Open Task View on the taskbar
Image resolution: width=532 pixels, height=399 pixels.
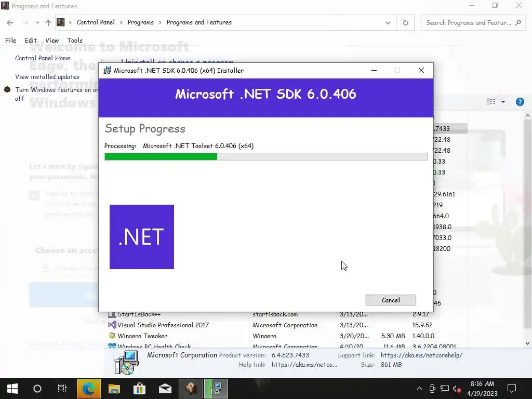pos(62,389)
